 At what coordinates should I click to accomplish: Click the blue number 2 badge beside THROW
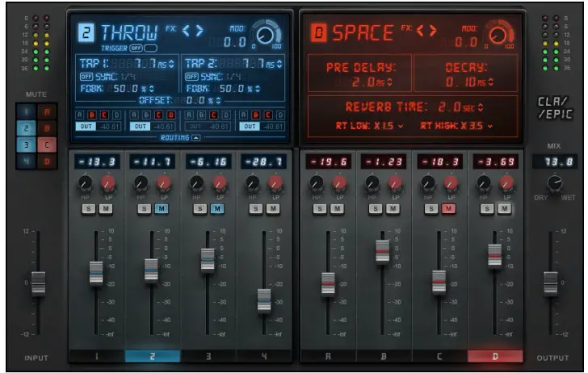point(86,32)
